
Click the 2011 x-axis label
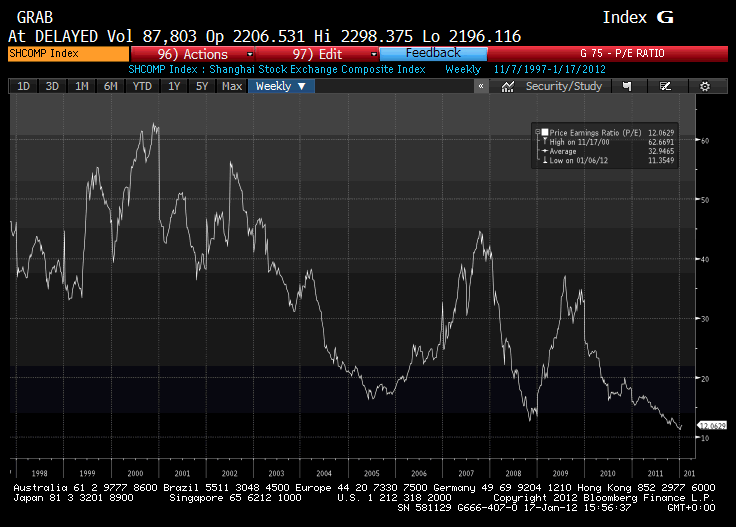655,474
